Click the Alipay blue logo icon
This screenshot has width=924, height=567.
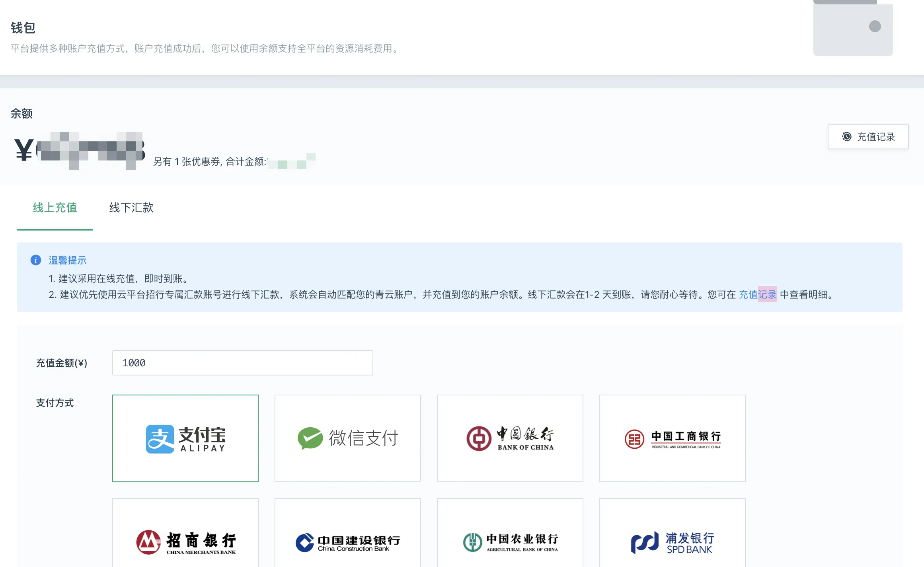click(160, 439)
